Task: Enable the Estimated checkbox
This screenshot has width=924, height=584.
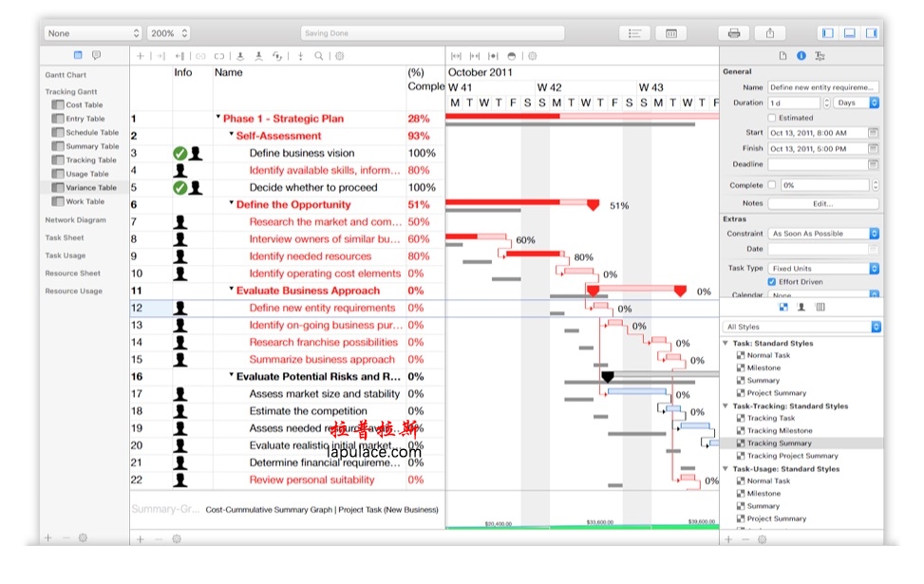Action: tap(772, 118)
